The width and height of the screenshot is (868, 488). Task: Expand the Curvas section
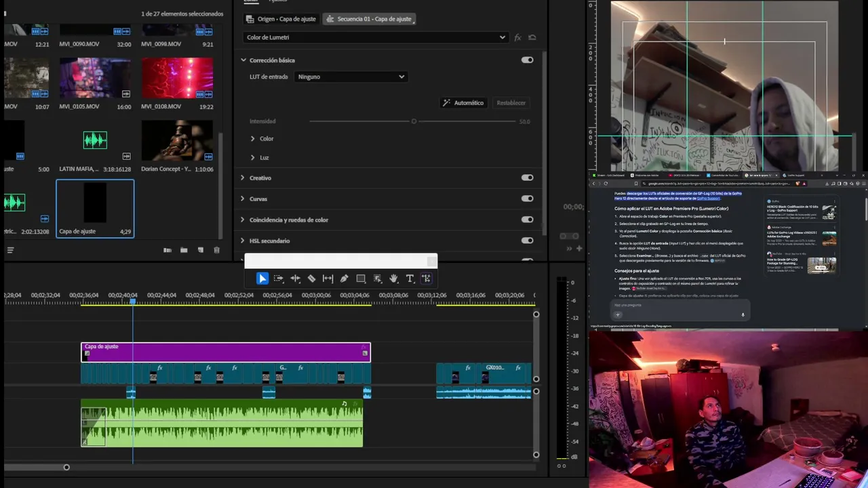tap(242, 199)
